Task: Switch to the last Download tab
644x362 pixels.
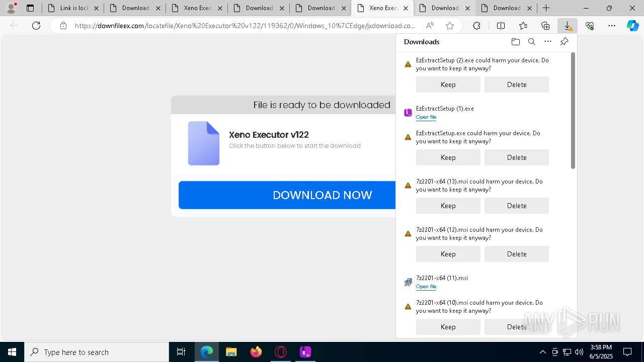Action: pyautogui.click(x=506, y=8)
